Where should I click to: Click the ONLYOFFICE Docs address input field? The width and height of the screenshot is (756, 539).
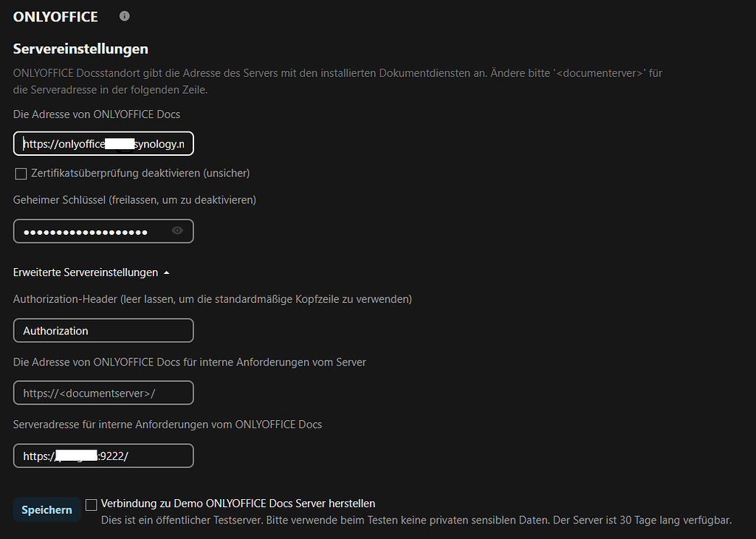[103, 143]
